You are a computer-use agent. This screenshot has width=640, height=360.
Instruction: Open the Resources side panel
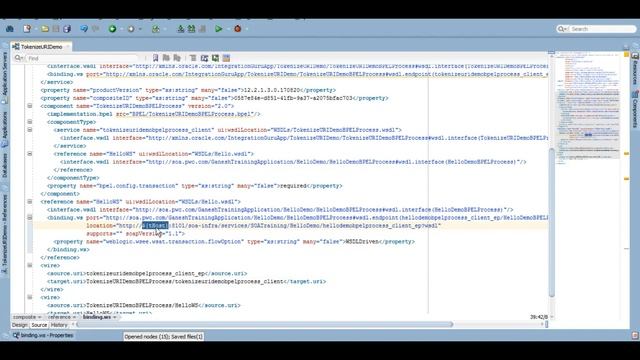coord(635,69)
